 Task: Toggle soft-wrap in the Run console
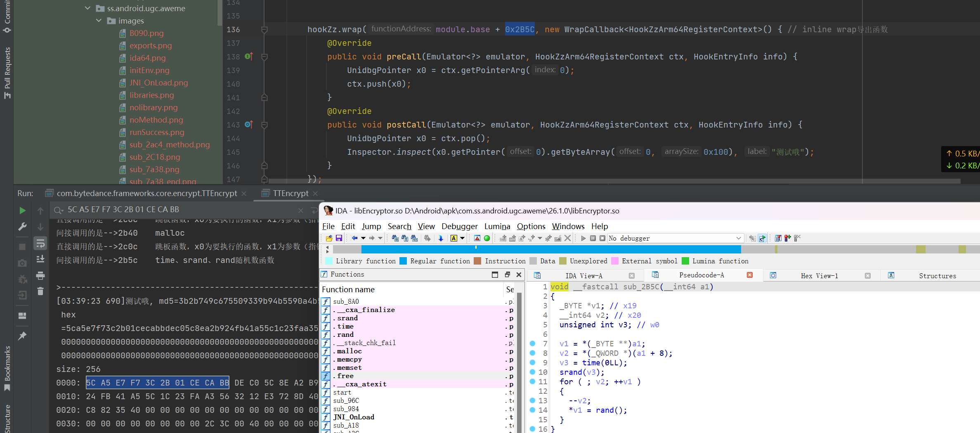tap(40, 243)
